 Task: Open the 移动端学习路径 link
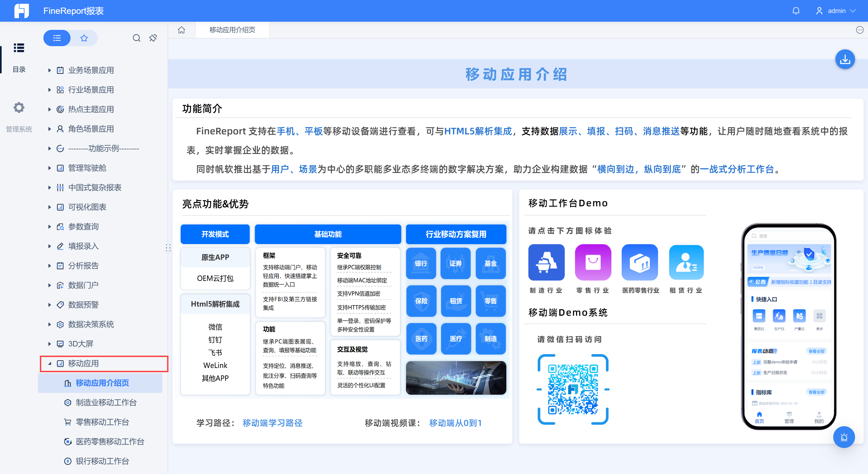point(272,423)
